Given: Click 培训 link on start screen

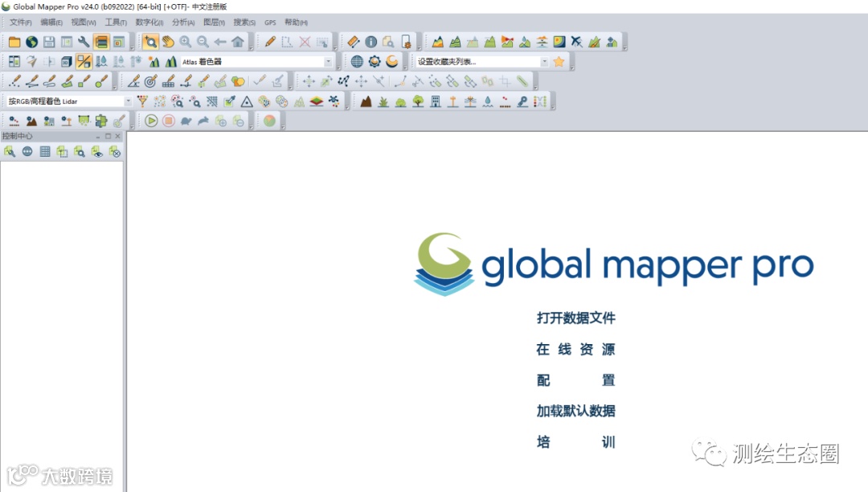Looking at the screenshot, I should point(575,442).
